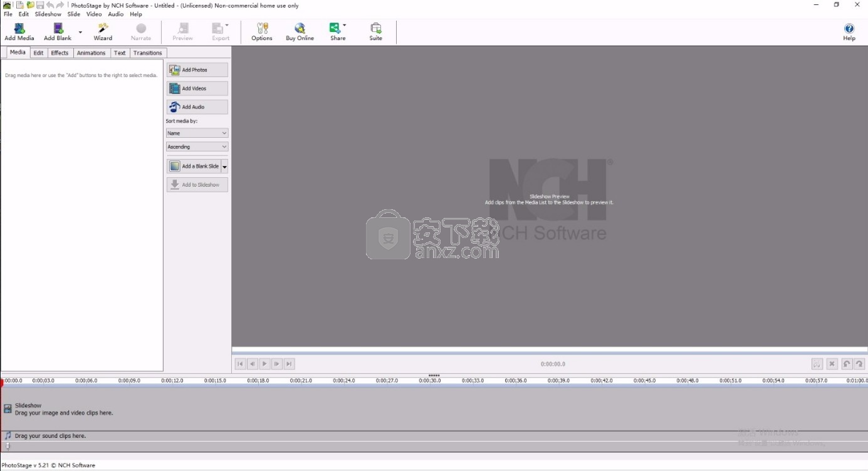Screen dimensions: 868x471
Task: Click the Add a Blank Slide button
Action: tap(194, 167)
